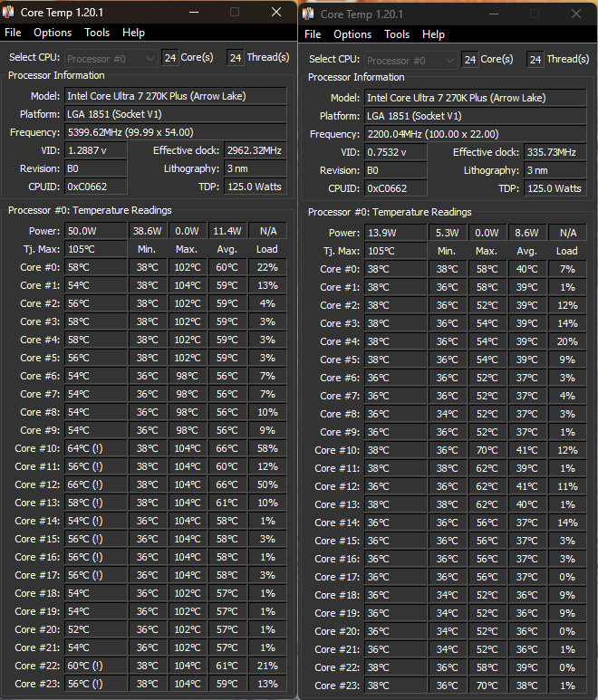The height and width of the screenshot is (700, 598).
Task: Click Core #20 temperature 52°C in left window
Action: 96,629
